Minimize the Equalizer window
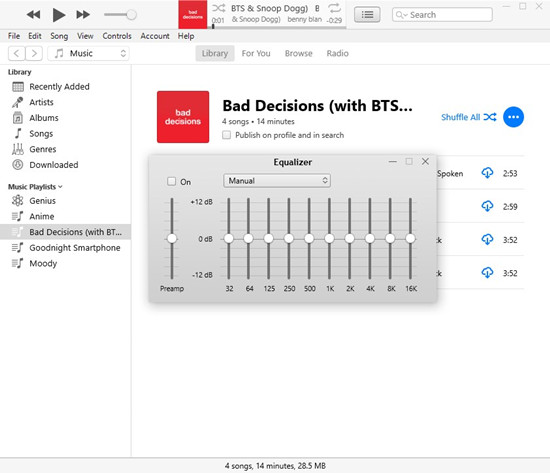This screenshot has height=473, width=550. [x=393, y=161]
